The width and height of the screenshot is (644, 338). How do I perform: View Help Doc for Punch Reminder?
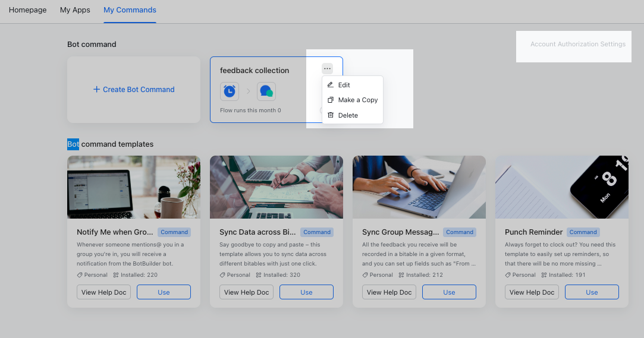(532, 292)
